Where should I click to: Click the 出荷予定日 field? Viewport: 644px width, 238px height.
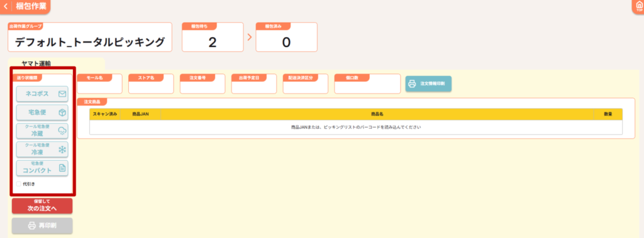tap(254, 84)
